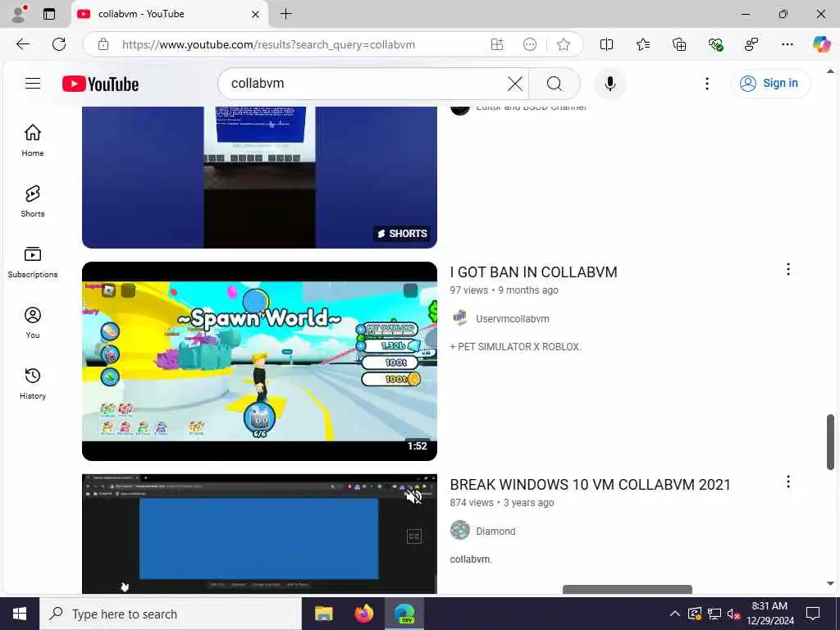Open Edge Collections panel

(678, 44)
